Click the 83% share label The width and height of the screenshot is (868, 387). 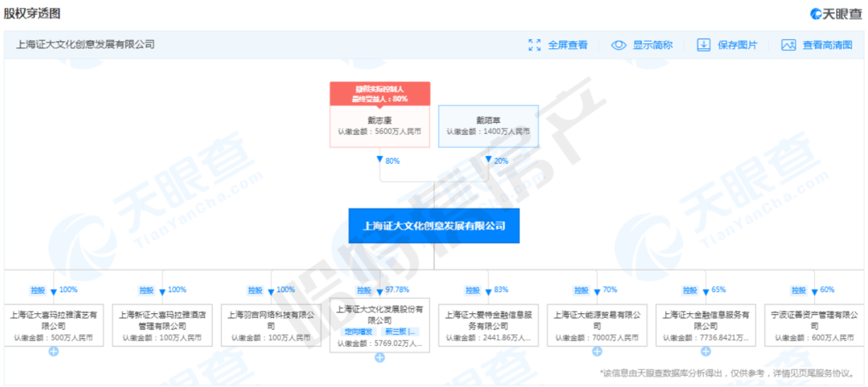pyautogui.click(x=501, y=290)
